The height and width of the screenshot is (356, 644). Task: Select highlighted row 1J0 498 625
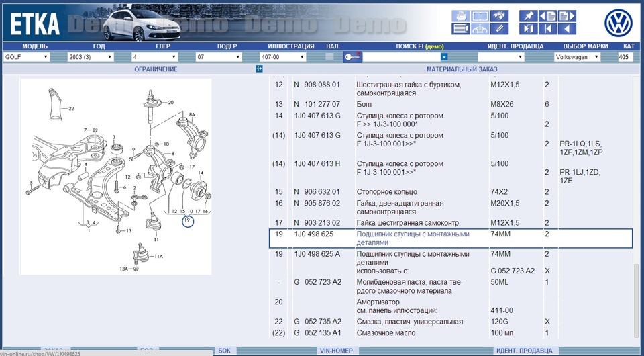coord(451,238)
